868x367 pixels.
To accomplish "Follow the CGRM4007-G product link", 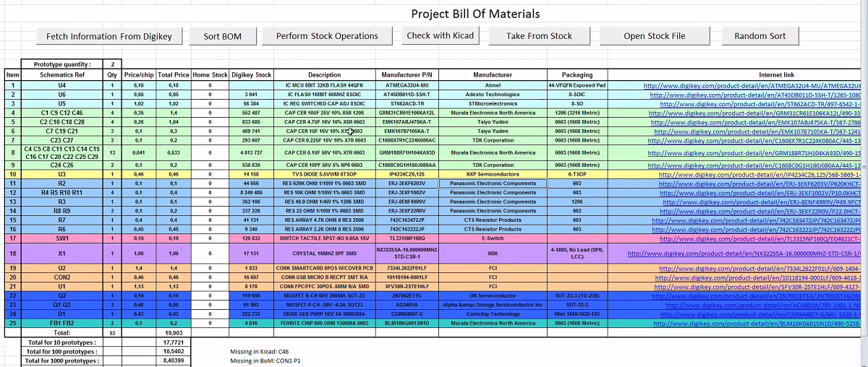I will tap(755, 314).
